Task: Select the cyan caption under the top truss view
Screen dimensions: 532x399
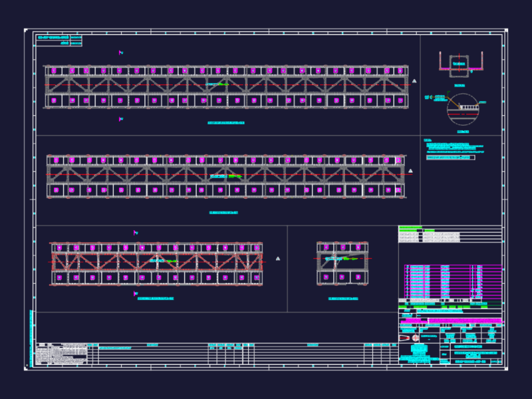Action: coord(226,123)
